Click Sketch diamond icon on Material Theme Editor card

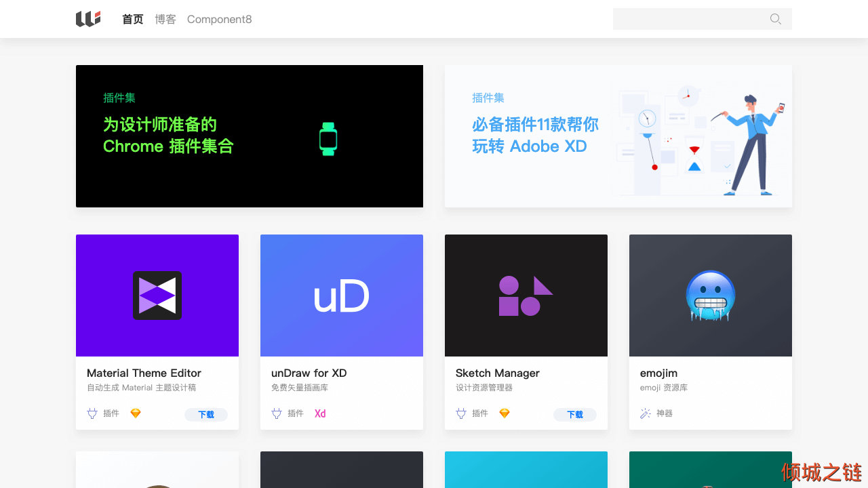(136, 413)
